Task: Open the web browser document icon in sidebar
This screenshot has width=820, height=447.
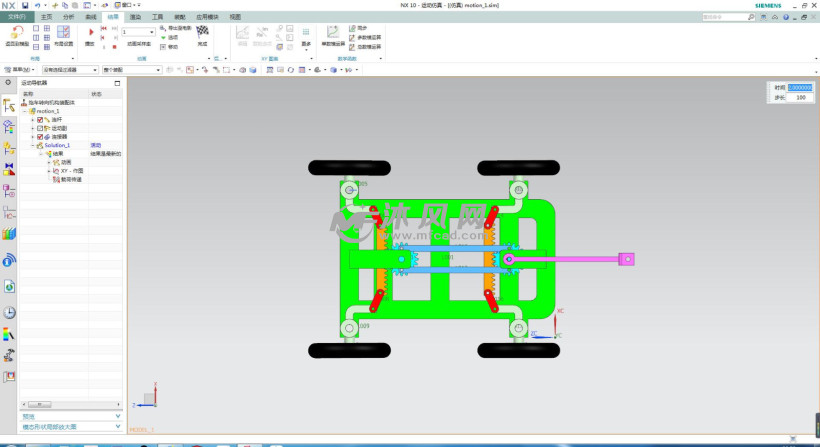Action: click(x=9, y=286)
